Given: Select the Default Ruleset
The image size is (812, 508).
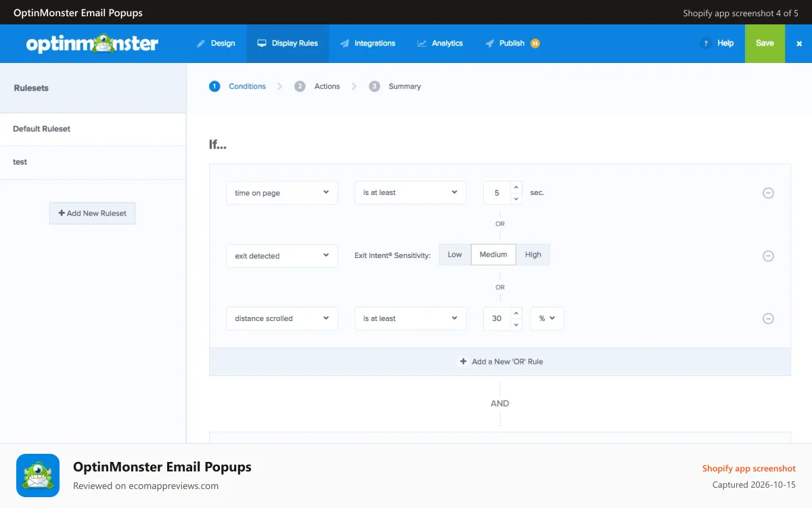Looking at the screenshot, I should click(x=93, y=129).
